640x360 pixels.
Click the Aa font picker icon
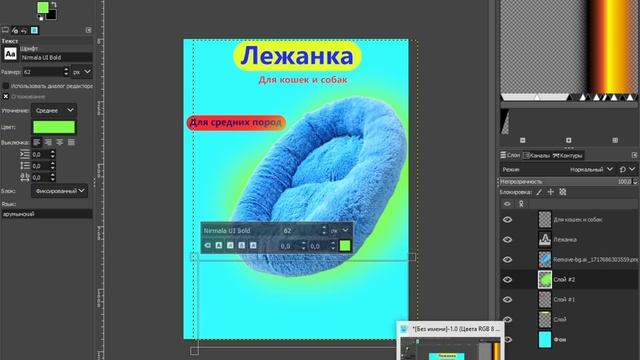pyautogui.click(x=10, y=54)
